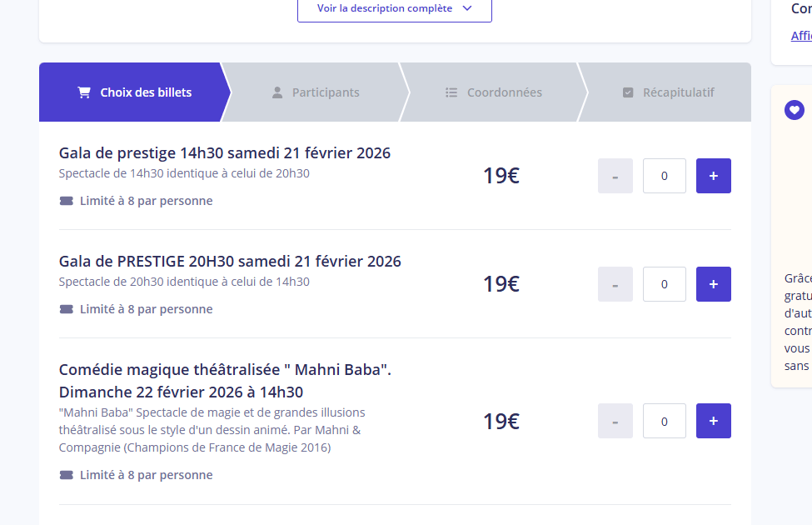
Task: Reduce the Mahni Baba ticket quantity
Action: 615,421
